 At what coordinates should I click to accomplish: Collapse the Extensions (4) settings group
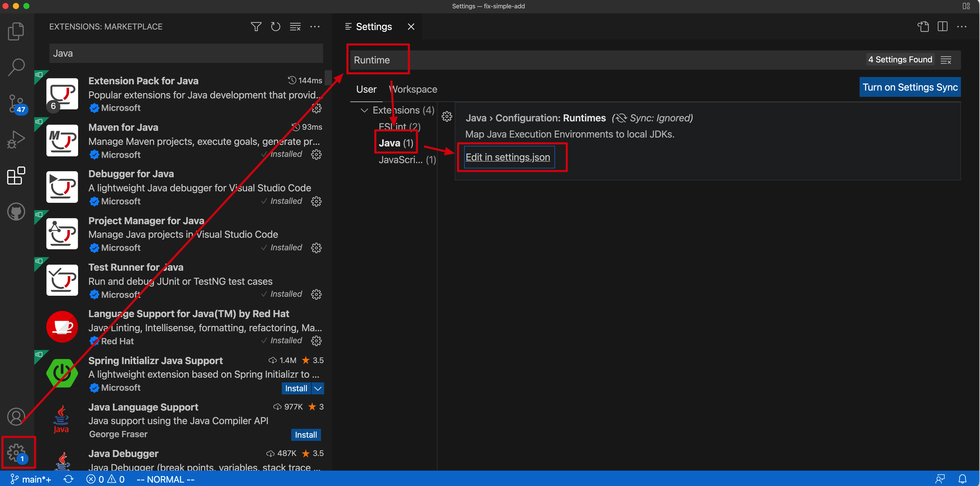364,110
